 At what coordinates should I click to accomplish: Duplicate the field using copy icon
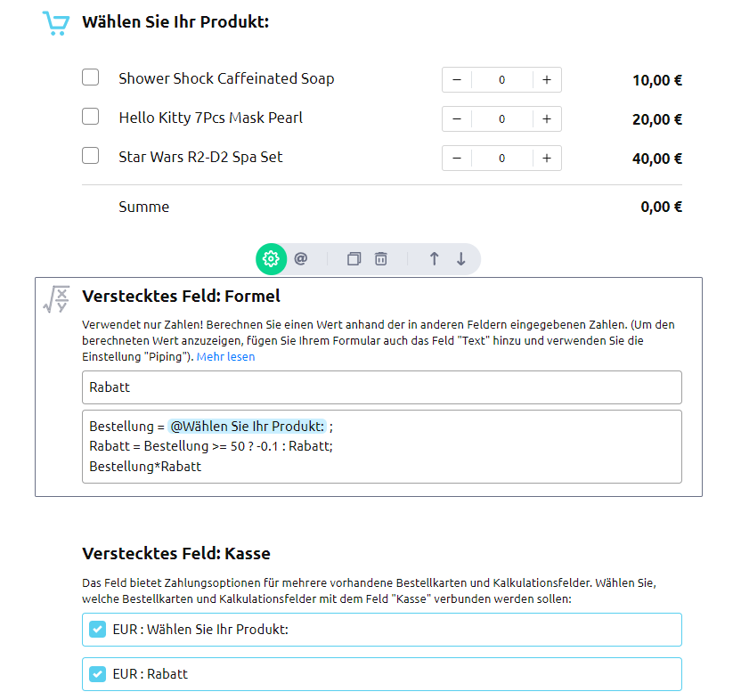(354, 259)
